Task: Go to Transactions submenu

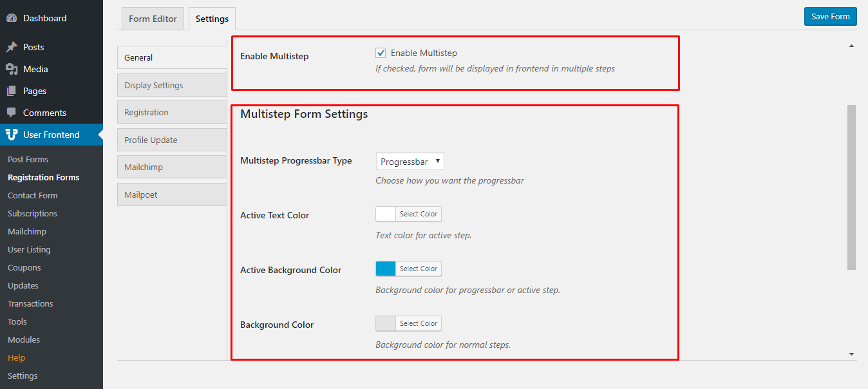Action: click(30, 303)
